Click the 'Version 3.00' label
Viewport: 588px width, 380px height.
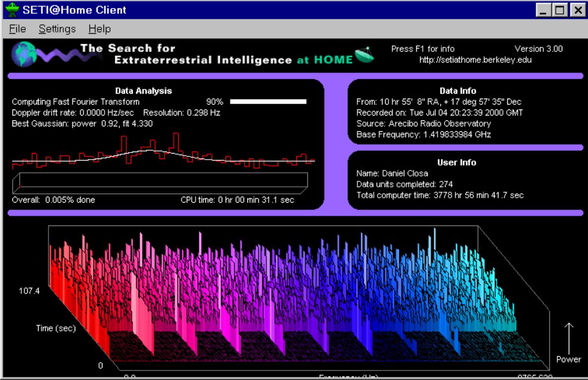pos(539,49)
